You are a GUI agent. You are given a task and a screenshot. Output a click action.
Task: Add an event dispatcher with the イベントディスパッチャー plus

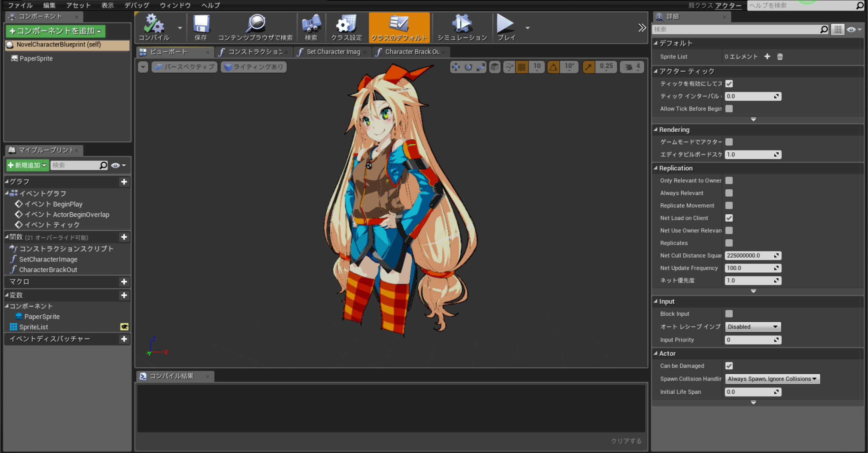[x=124, y=339]
